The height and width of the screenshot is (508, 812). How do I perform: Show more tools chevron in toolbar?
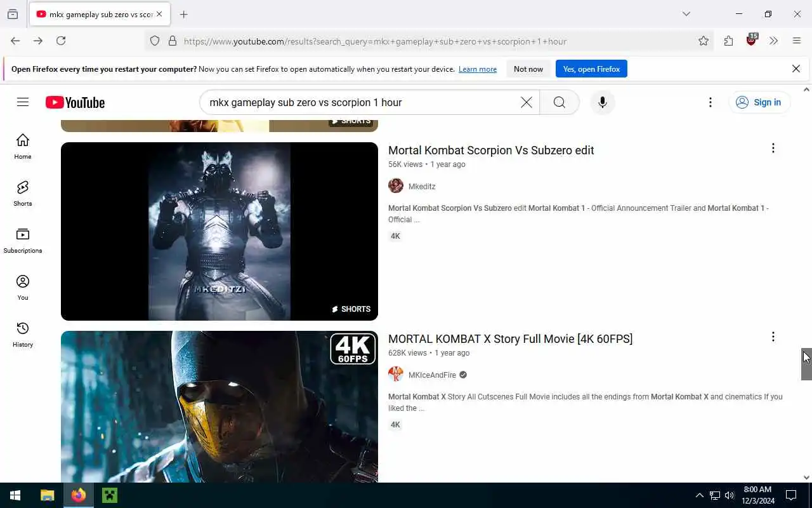(774, 41)
